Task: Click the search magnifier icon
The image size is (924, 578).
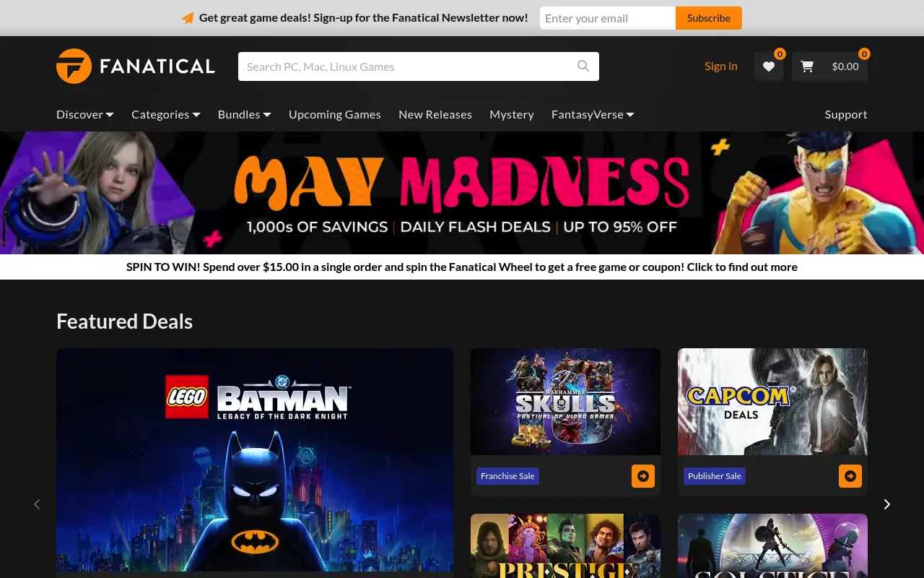Action: pyautogui.click(x=583, y=66)
